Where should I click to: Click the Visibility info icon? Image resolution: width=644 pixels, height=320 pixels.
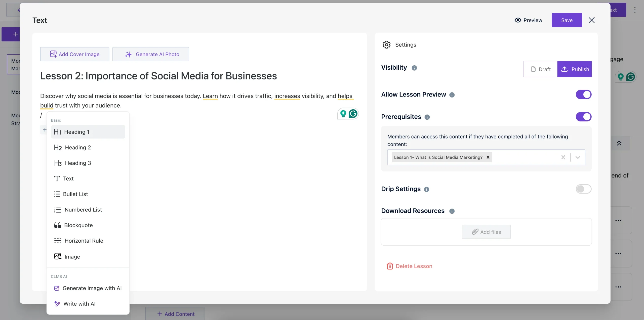pos(414,68)
